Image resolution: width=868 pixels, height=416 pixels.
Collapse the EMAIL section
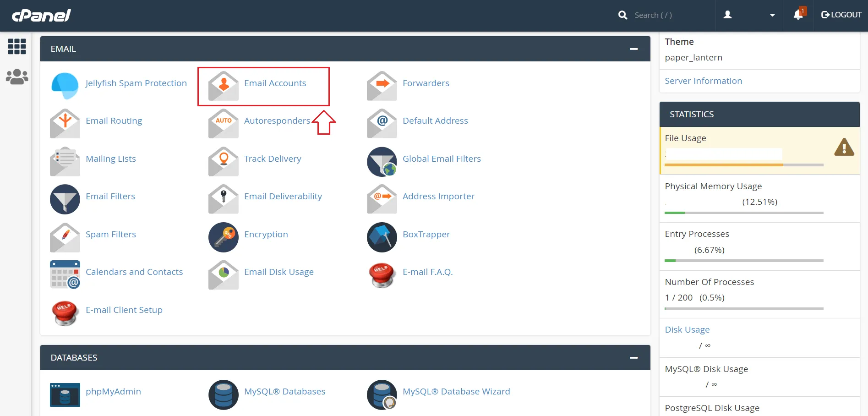point(634,49)
